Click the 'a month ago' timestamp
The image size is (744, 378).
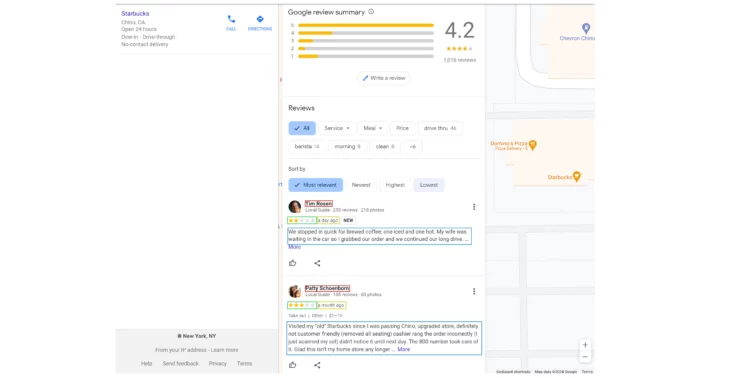(331, 305)
